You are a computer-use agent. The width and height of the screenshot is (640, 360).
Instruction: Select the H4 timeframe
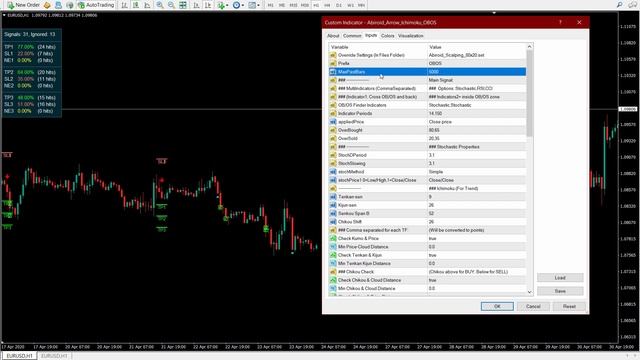tap(327, 5)
